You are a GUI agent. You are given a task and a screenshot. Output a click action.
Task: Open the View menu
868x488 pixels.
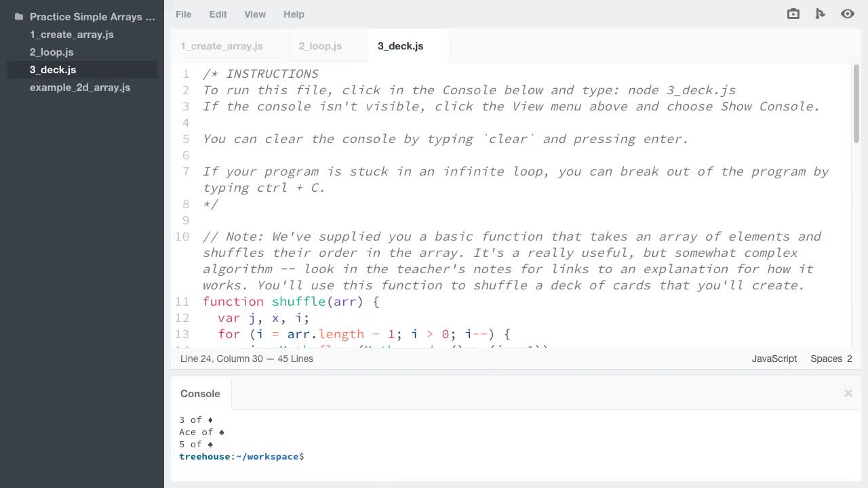[x=255, y=14]
